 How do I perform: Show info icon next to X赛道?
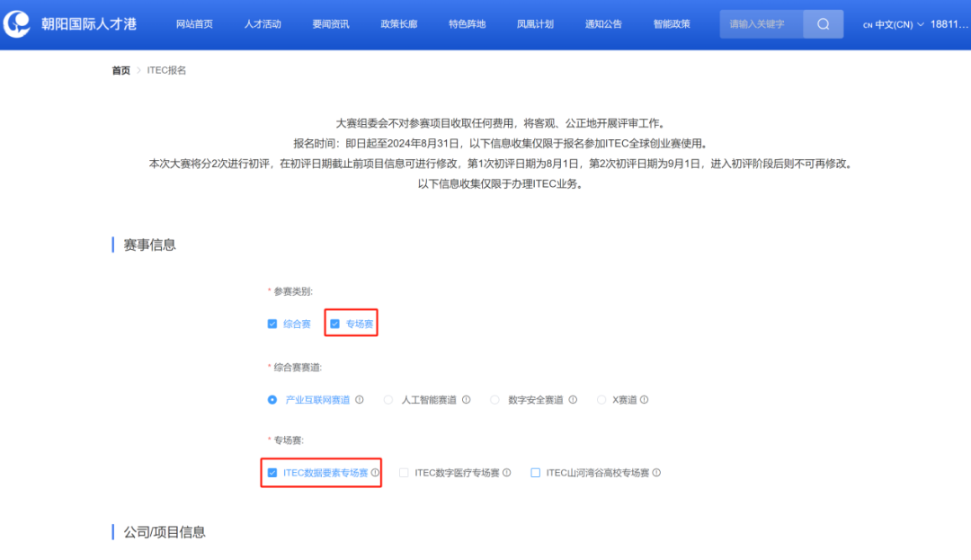(644, 400)
